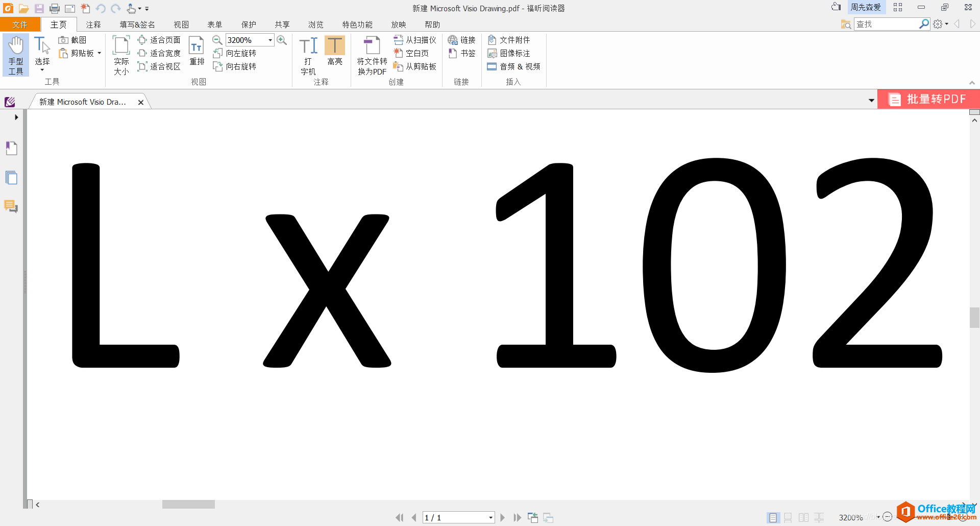
Task: Switch to the Fill & Sign (填写&签名) tab
Action: pos(137,25)
